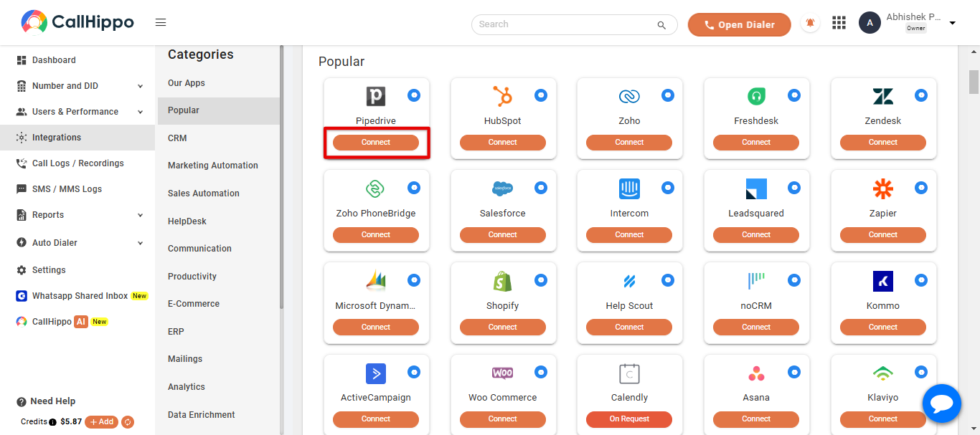Click the Shopify bag logo
This screenshot has width=980, height=435.
click(502, 281)
